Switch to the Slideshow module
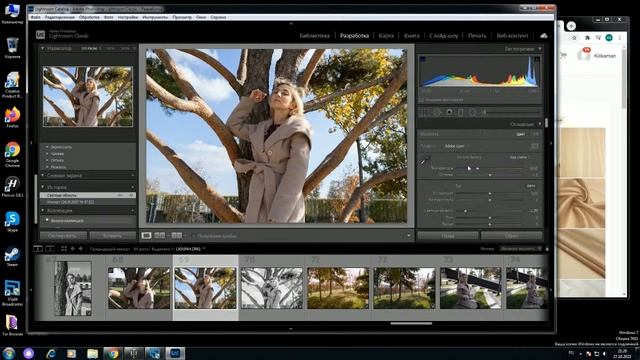 [x=443, y=36]
